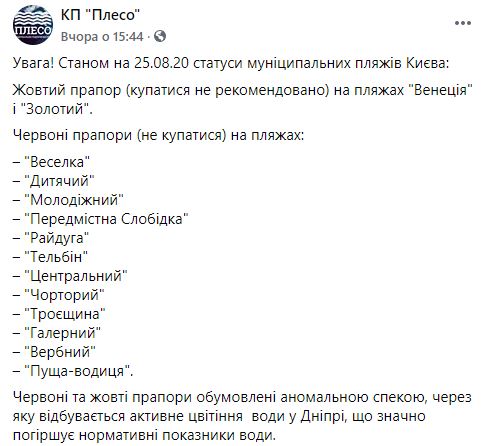The height and width of the screenshot is (446, 489).
Task: Click the date 25.08.20 in the post
Action: 162,63
